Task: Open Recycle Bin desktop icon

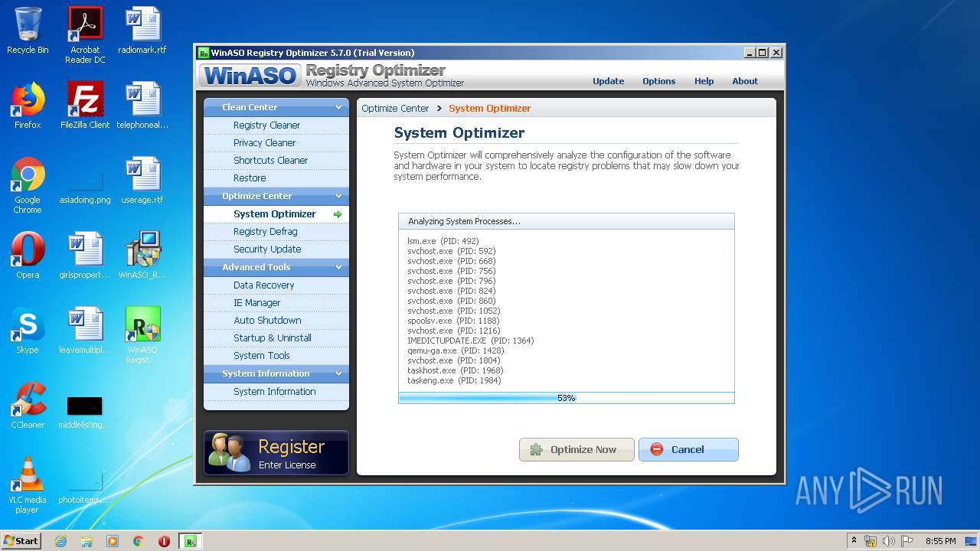Action: (x=28, y=31)
